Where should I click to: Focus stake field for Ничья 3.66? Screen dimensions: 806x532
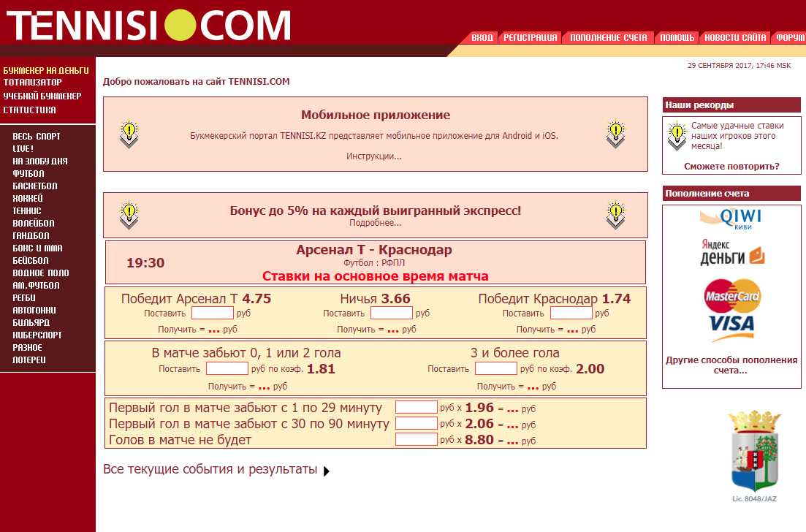coord(392,313)
